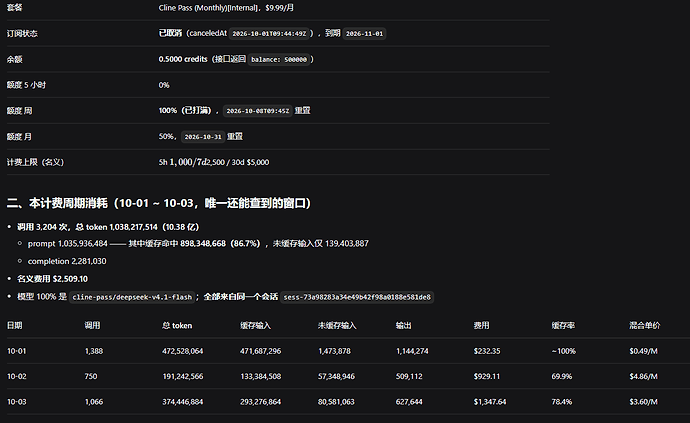Click the '509,112' output cell
Screen dimensions: 690x423
(409, 377)
